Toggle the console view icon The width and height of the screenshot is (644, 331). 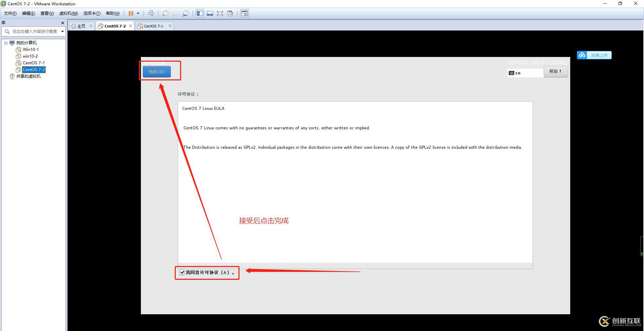click(x=245, y=13)
